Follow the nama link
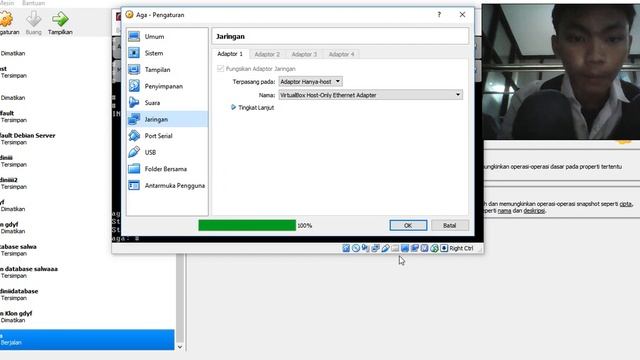 click(x=504, y=211)
